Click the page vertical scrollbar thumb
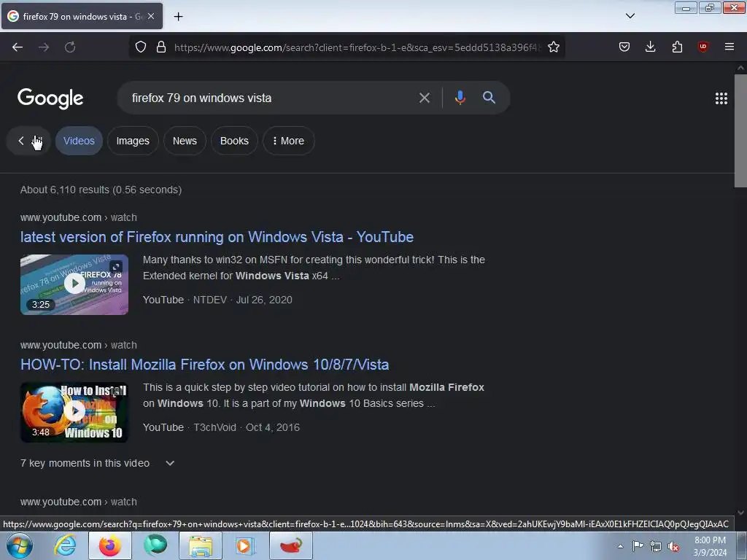The image size is (747, 560). pos(740,131)
